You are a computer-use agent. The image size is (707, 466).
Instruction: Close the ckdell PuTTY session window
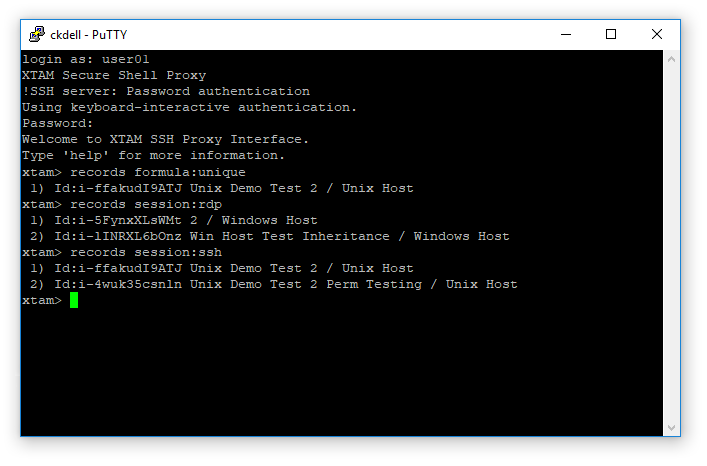(x=657, y=34)
